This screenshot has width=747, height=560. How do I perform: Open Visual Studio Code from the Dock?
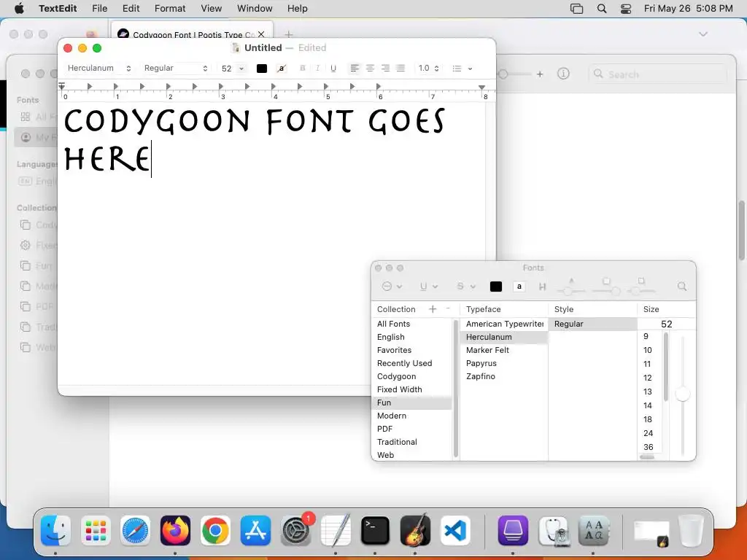[x=455, y=531]
